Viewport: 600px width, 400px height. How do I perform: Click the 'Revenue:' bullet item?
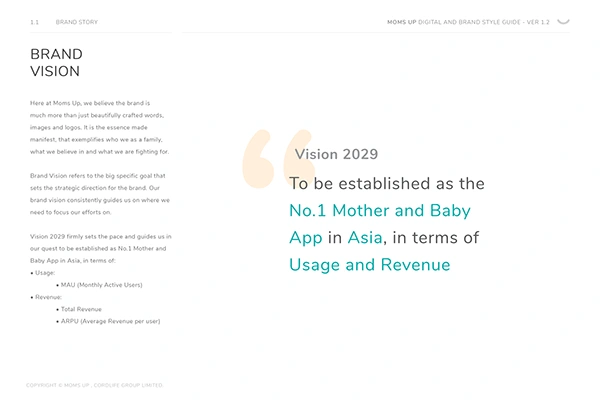(x=46, y=297)
